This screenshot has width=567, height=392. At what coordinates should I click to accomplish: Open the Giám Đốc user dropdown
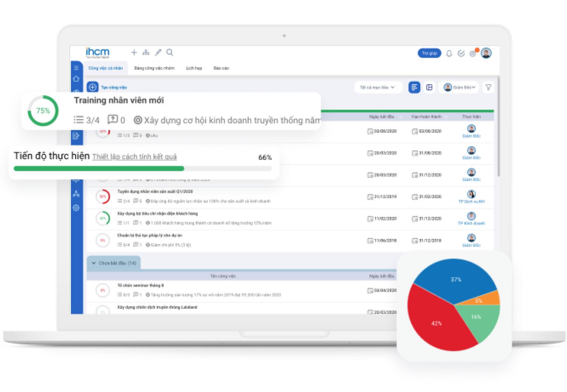click(x=459, y=87)
